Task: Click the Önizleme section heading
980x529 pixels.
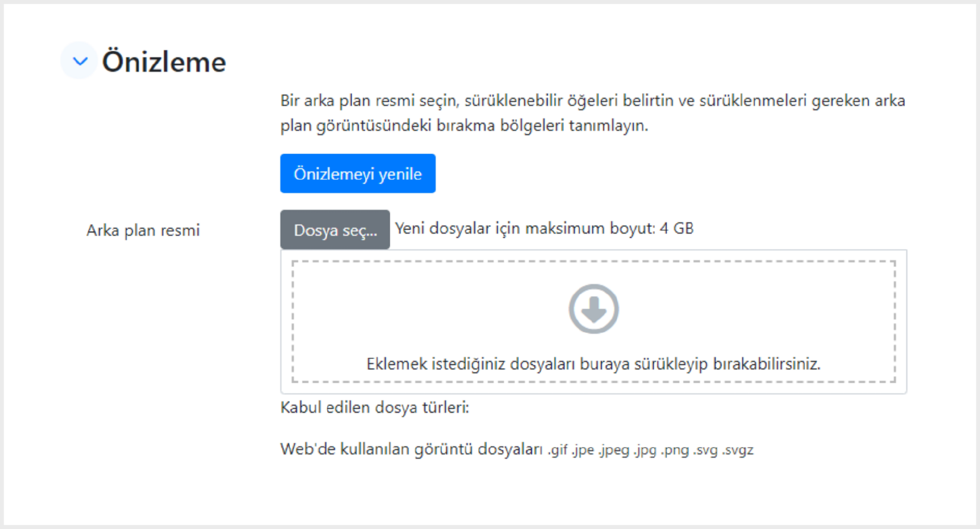Action: tap(164, 62)
